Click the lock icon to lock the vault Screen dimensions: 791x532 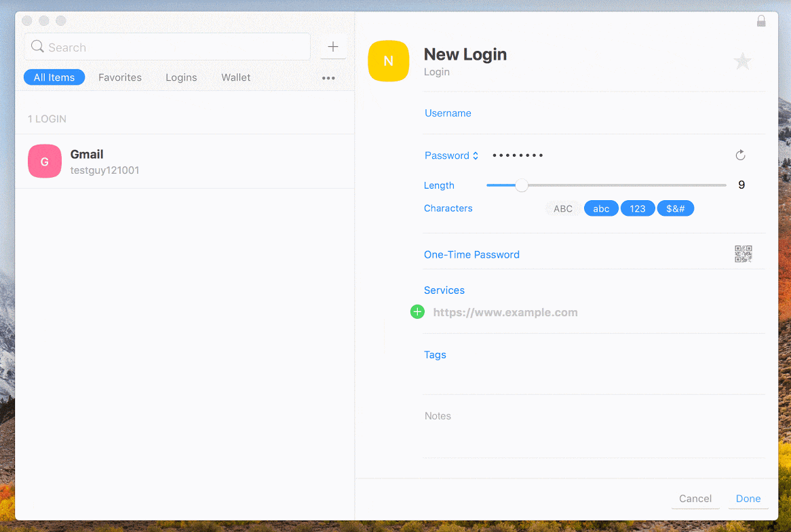(x=760, y=20)
